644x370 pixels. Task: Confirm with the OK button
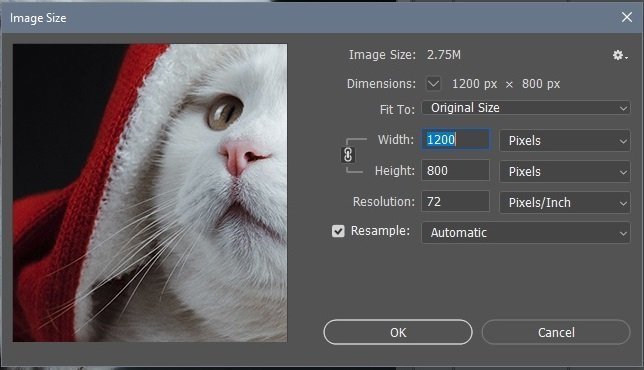pos(398,332)
